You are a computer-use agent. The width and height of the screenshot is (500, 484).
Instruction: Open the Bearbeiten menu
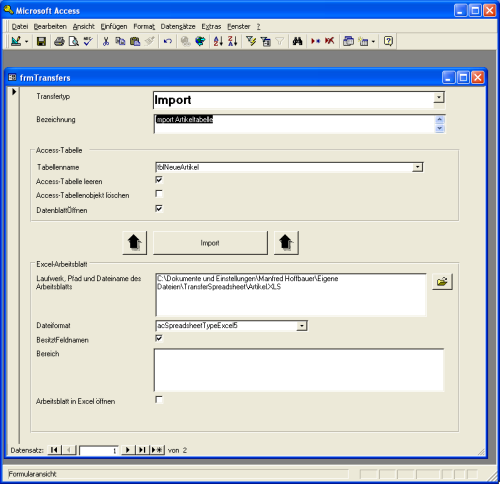pos(50,26)
